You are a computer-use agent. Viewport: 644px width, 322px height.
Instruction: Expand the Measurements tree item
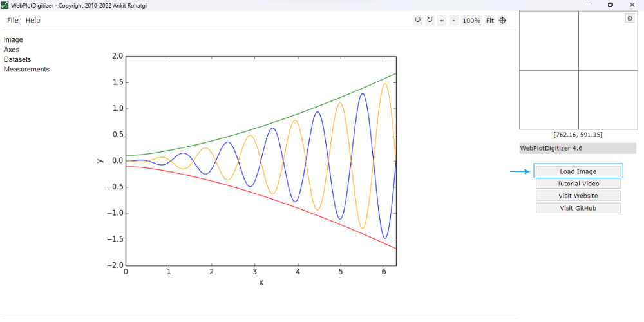tap(26, 70)
